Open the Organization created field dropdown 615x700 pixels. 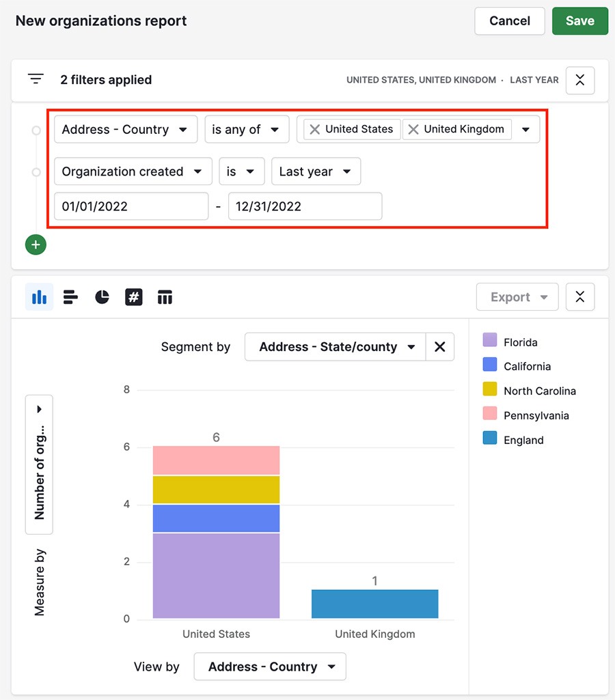(133, 171)
